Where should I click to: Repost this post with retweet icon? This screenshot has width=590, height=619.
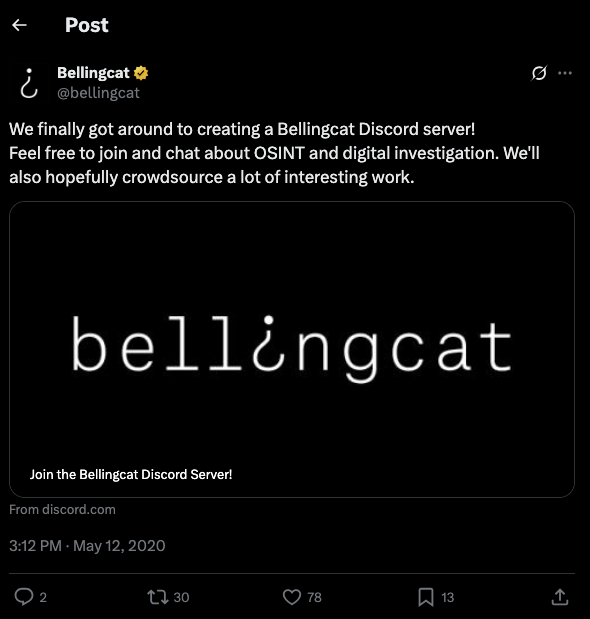158,596
